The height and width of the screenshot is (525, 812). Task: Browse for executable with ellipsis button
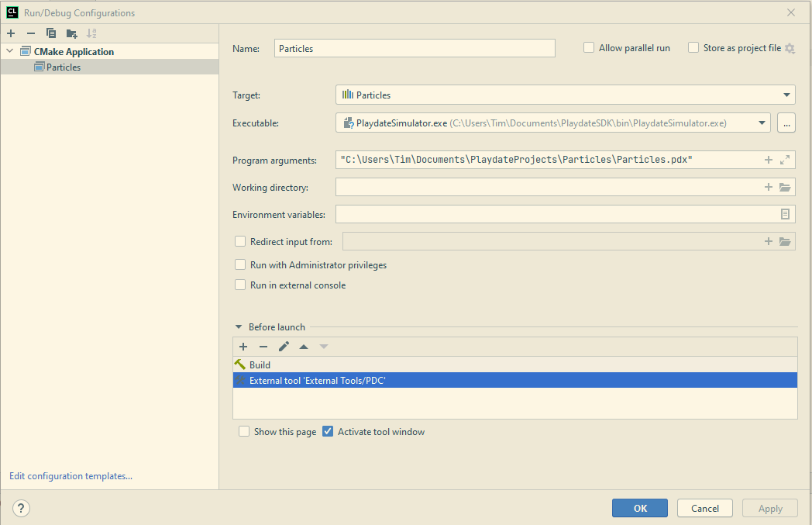786,123
